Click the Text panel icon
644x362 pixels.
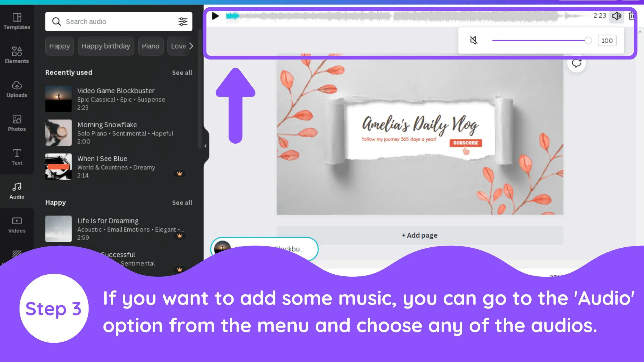(16, 157)
